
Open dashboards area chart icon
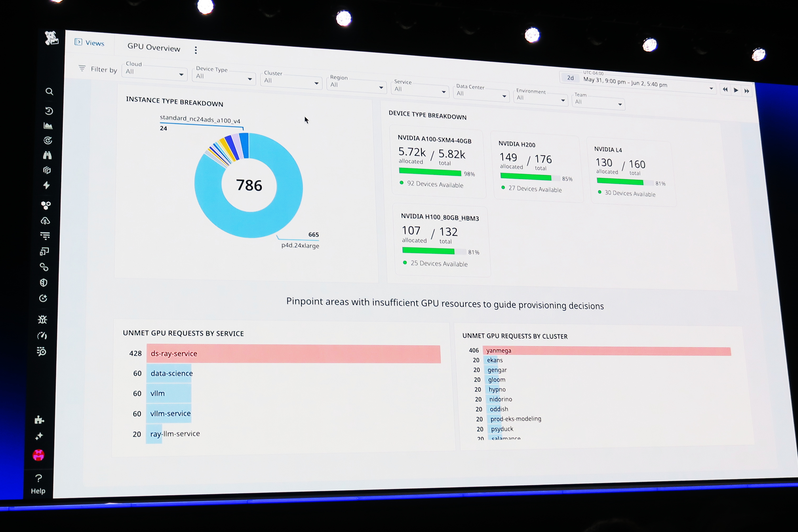[48, 126]
